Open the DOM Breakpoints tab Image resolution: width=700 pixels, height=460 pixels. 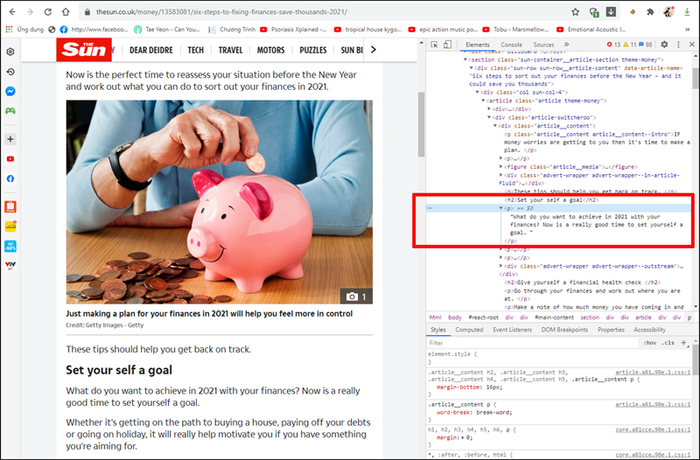tap(564, 330)
